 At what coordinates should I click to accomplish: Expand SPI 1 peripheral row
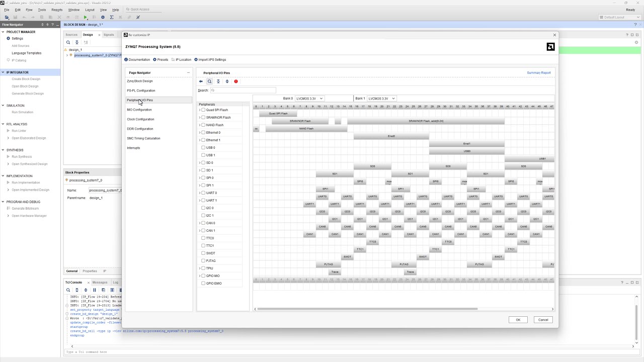199,186
